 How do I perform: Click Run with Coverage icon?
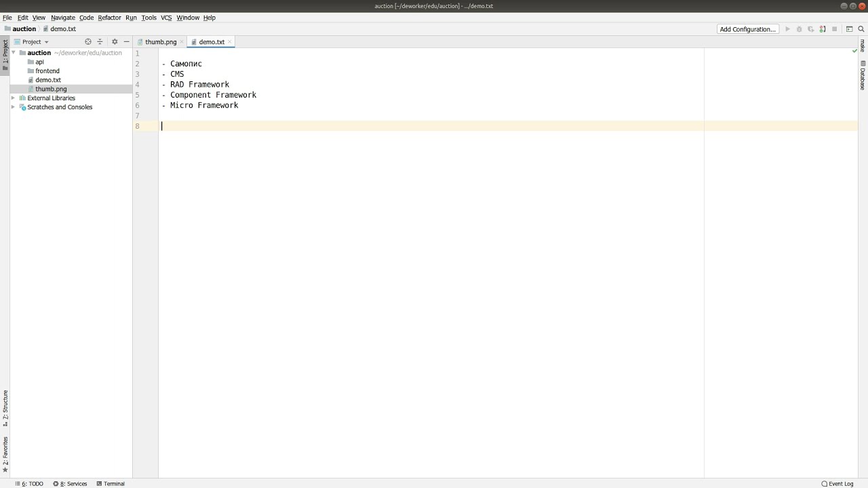(810, 29)
